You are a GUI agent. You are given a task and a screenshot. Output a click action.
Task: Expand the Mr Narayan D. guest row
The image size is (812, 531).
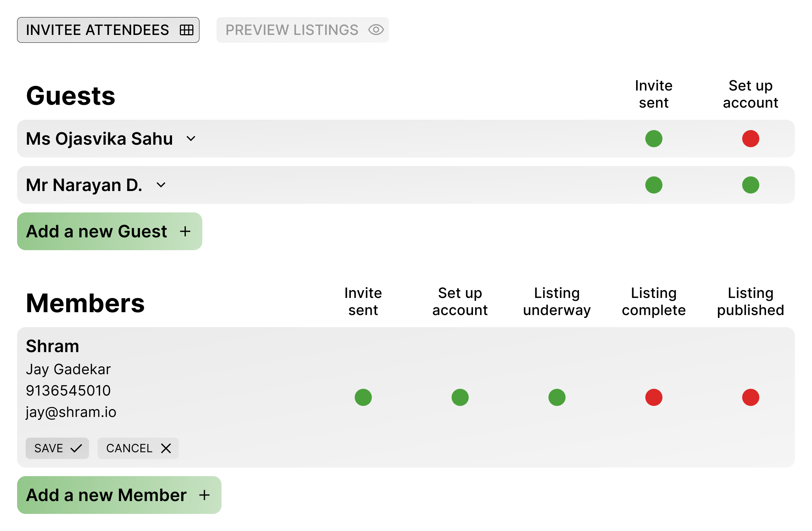(161, 185)
